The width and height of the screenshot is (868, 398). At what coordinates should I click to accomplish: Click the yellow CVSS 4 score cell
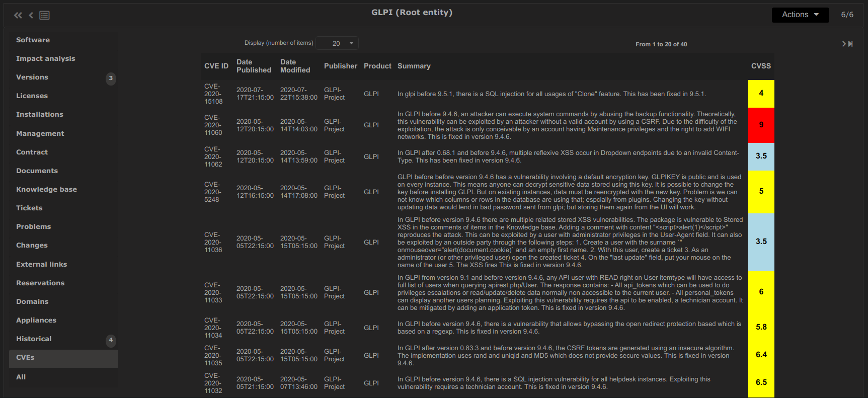click(761, 94)
